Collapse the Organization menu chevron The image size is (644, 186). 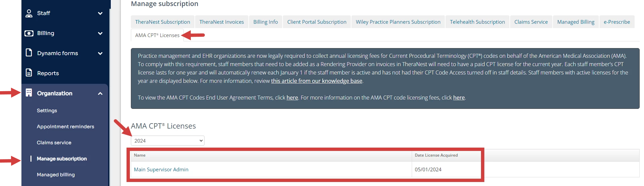[100, 94]
